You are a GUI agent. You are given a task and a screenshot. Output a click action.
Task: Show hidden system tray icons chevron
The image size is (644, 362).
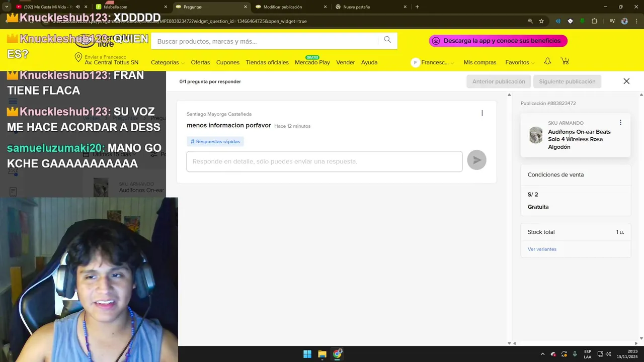point(542,354)
